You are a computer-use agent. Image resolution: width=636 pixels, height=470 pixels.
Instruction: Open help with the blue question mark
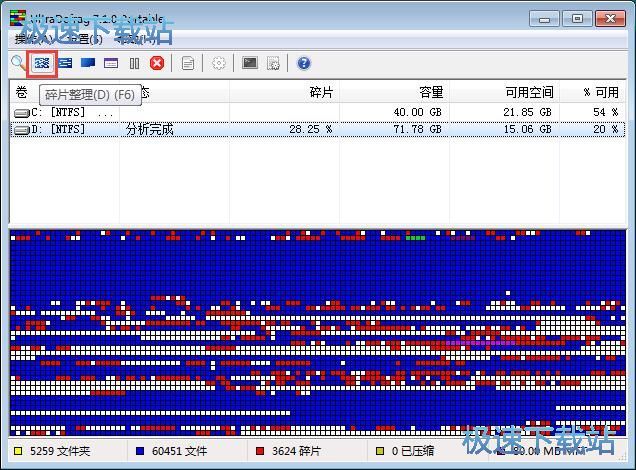[x=304, y=63]
